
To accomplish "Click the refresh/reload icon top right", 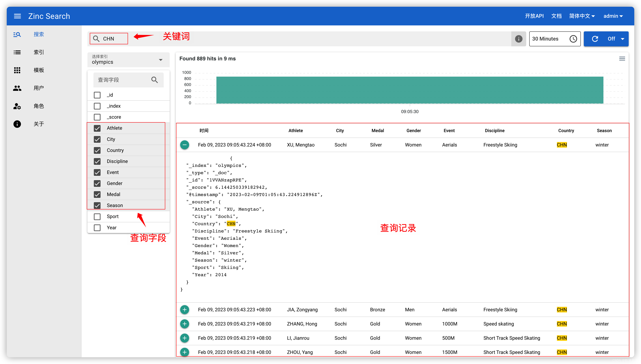I will point(595,39).
